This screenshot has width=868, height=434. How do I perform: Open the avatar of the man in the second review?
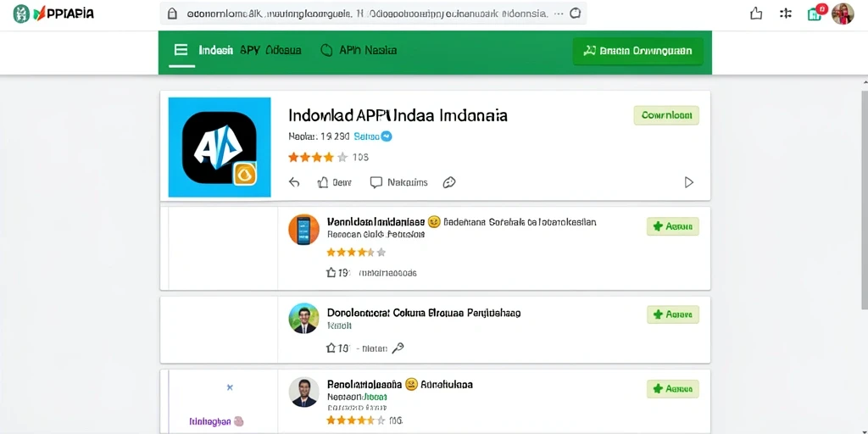tap(304, 319)
